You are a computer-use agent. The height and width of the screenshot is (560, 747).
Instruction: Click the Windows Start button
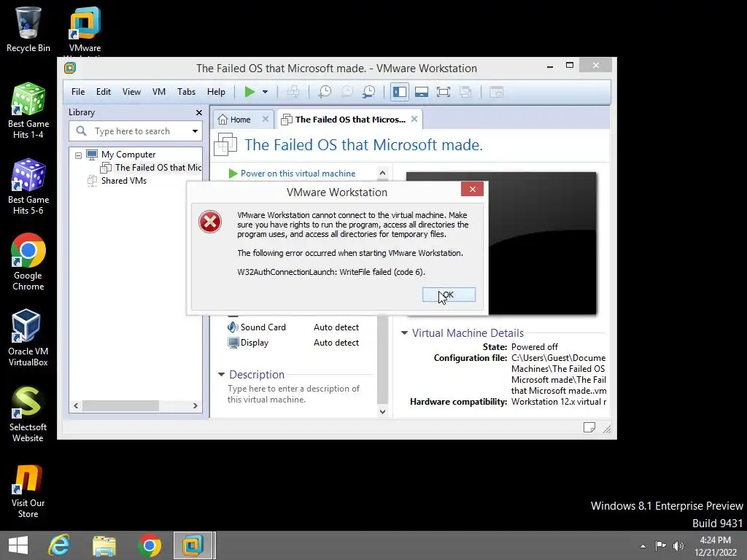point(18,545)
